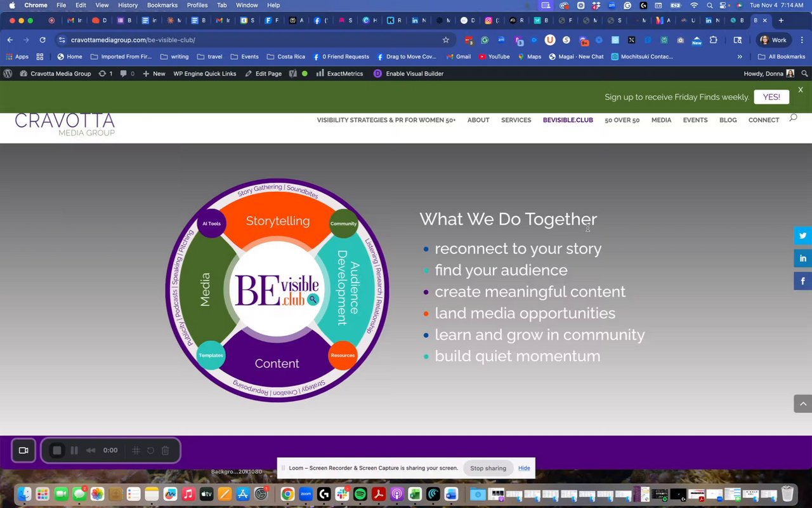Open the History menu in menu bar

point(128,5)
